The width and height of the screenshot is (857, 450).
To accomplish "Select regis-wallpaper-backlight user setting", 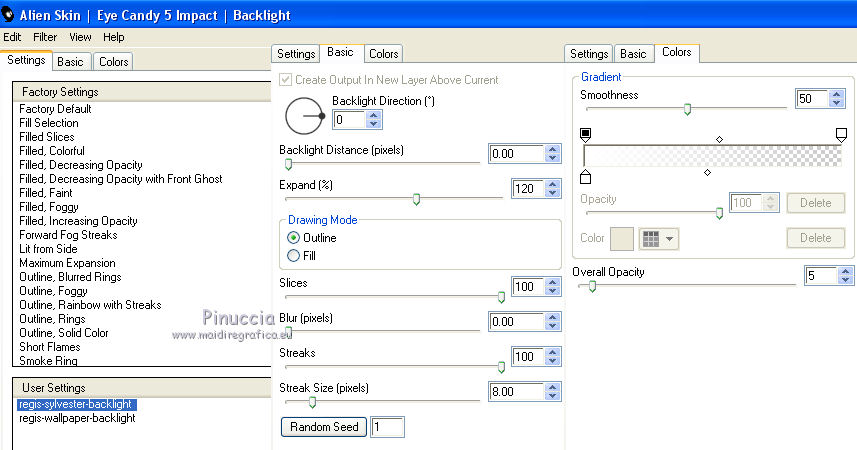I will click(x=77, y=418).
